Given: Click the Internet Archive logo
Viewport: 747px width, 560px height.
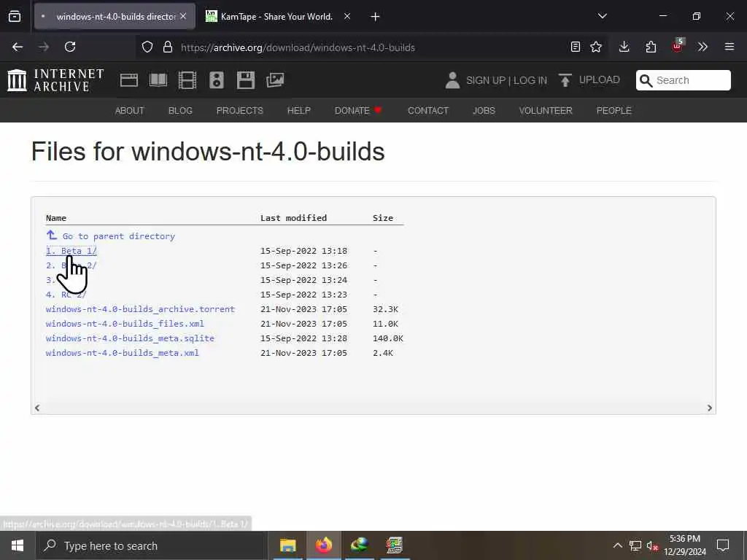Looking at the screenshot, I should click(x=55, y=80).
